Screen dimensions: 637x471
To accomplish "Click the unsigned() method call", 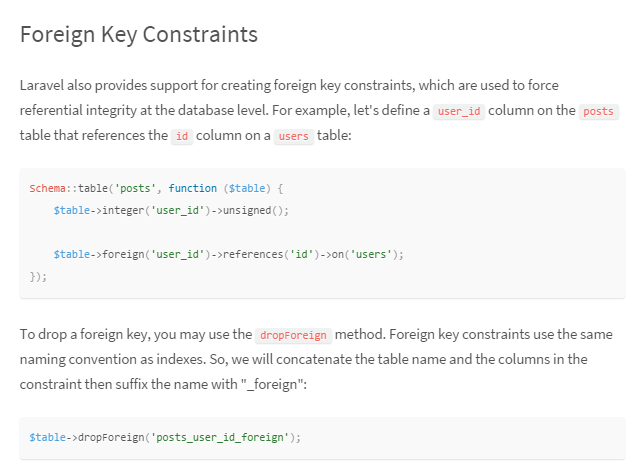I will coord(254,210).
